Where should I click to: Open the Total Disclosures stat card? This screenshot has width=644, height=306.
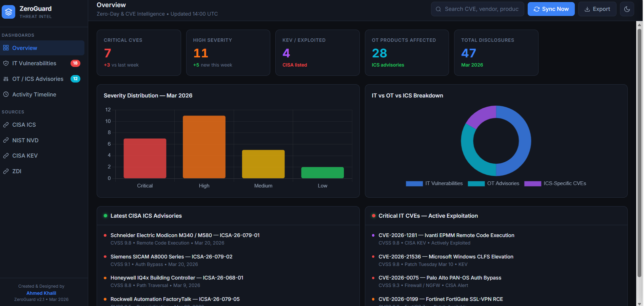click(x=496, y=53)
